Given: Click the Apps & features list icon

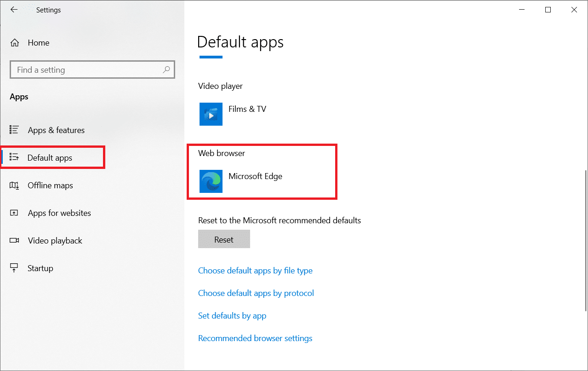Looking at the screenshot, I should point(14,130).
